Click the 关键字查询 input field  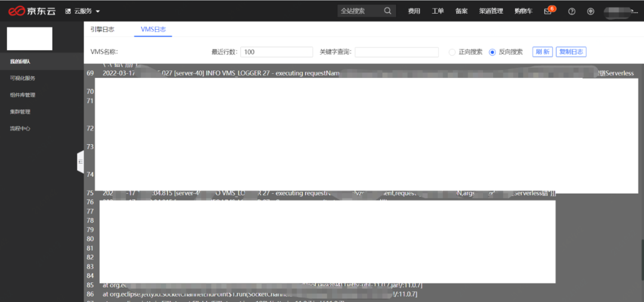click(397, 52)
